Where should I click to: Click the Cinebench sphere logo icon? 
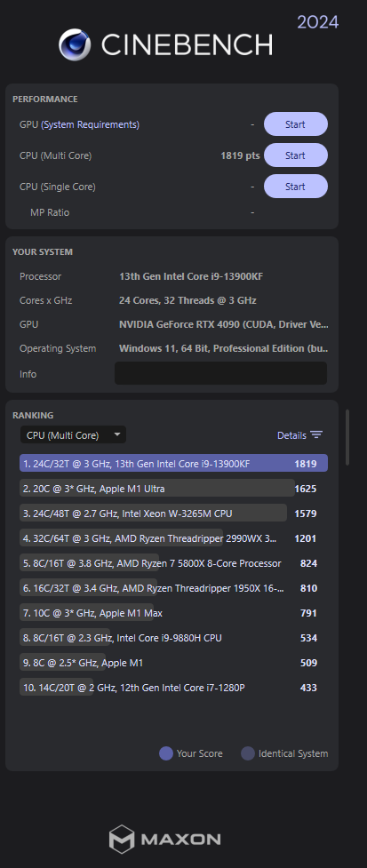(76, 44)
